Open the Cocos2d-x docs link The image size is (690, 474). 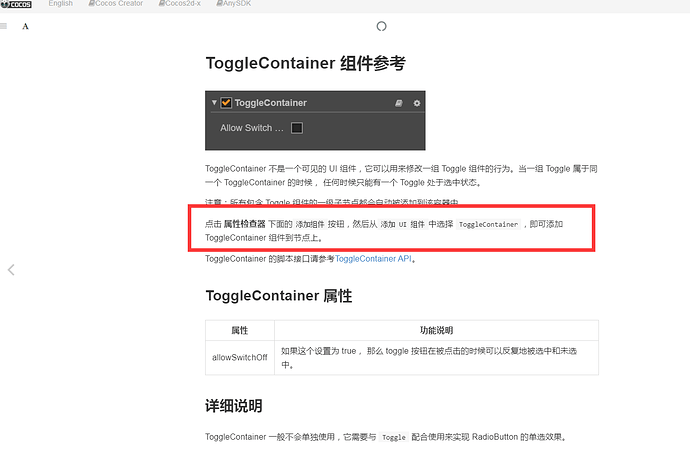(x=180, y=4)
